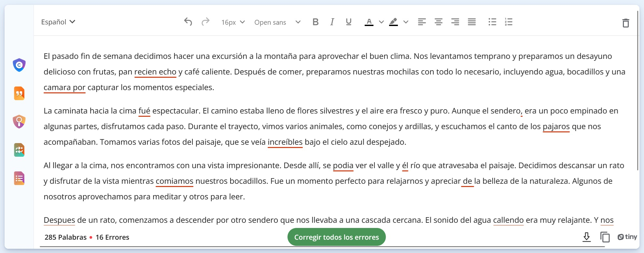Click the underlined word 'increíbles'
Viewport: 644px width, 253px height.
(285, 142)
